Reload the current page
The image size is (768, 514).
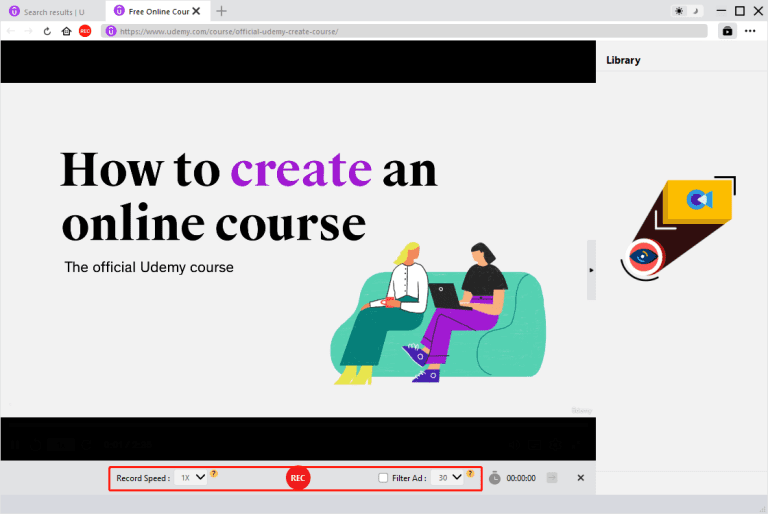coord(47,31)
